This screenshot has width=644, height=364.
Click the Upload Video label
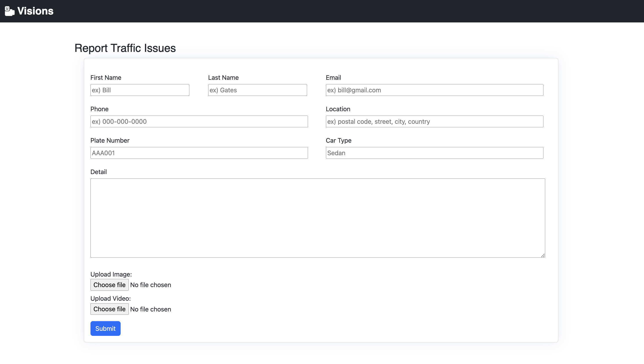[110, 298]
